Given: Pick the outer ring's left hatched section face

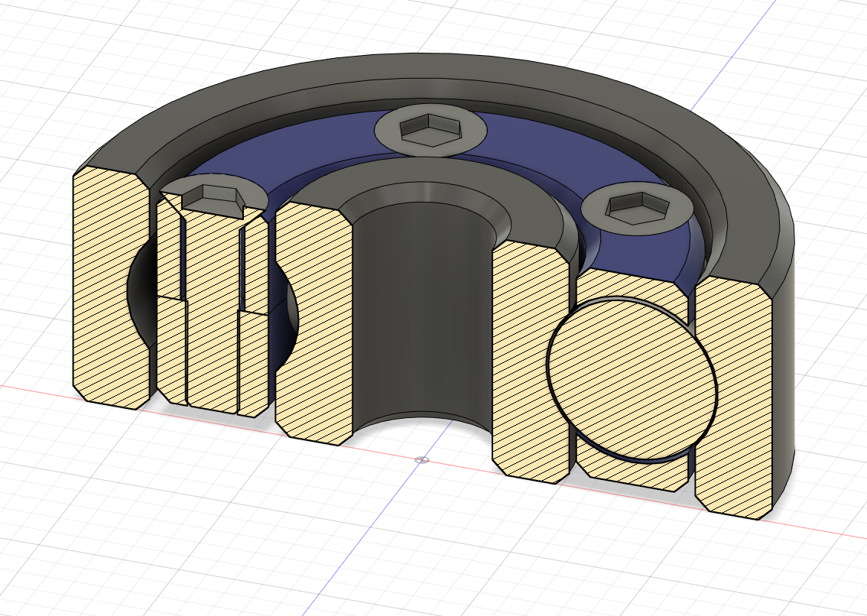Looking at the screenshot, I should point(111,287).
